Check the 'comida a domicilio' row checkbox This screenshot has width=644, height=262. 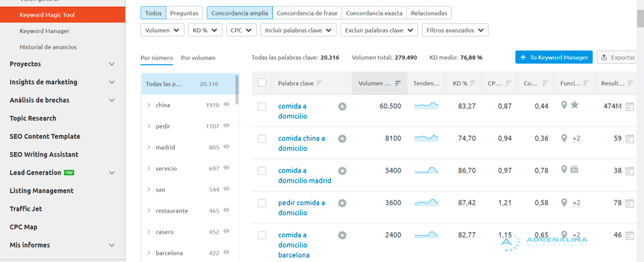click(262, 107)
